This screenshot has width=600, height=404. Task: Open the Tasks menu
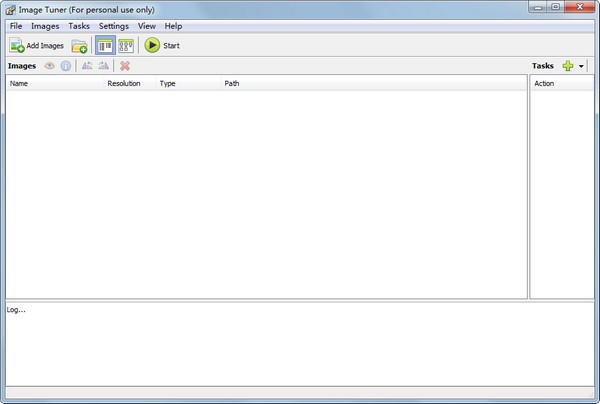[x=79, y=26]
